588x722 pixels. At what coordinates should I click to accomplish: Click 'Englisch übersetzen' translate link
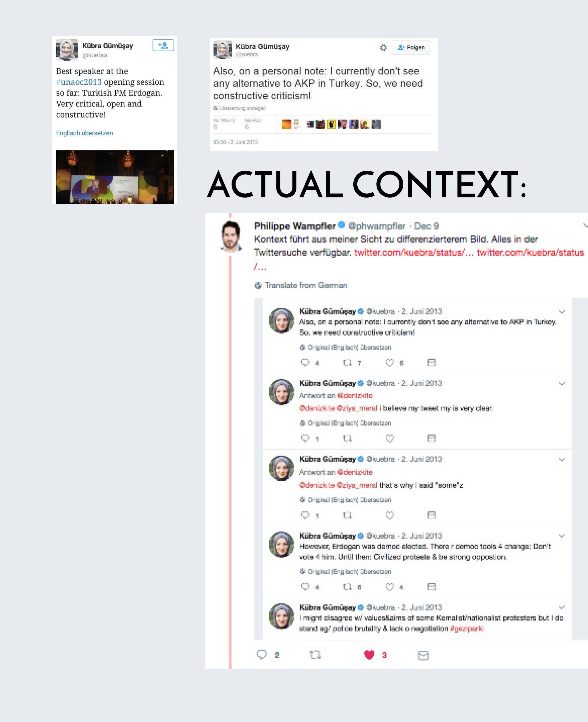tap(84, 133)
